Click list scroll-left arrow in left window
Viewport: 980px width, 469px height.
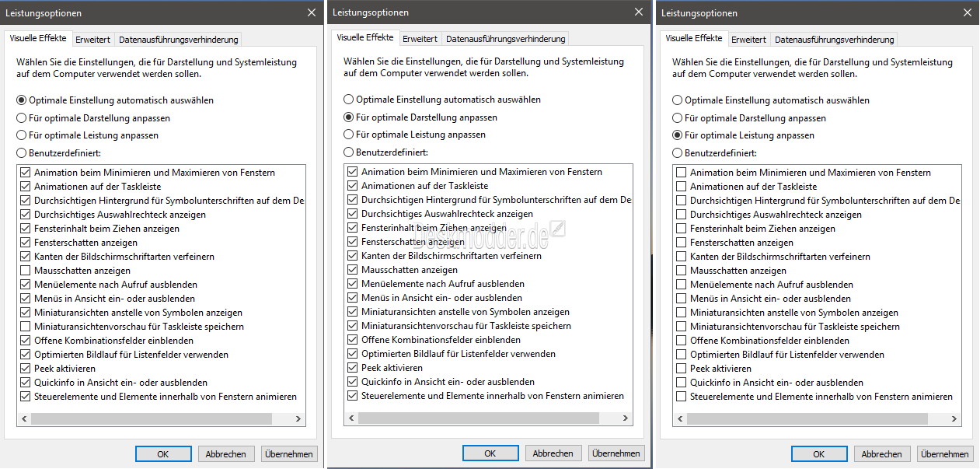coord(24,419)
